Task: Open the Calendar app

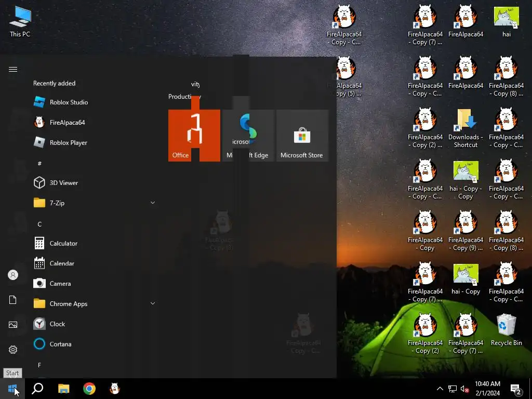Action: click(x=95, y=263)
